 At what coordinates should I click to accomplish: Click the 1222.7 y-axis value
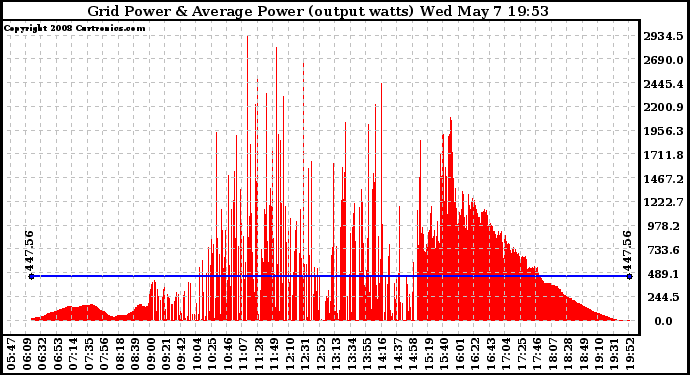pyautogui.click(x=663, y=202)
